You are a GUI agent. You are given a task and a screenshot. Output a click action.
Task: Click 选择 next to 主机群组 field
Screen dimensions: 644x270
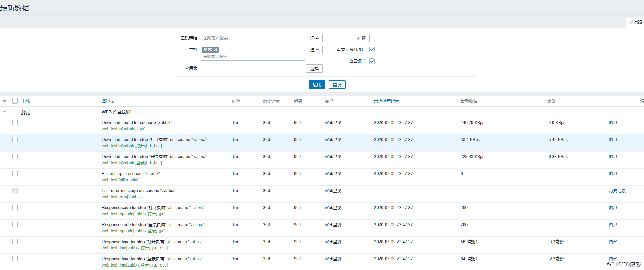tap(314, 38)
